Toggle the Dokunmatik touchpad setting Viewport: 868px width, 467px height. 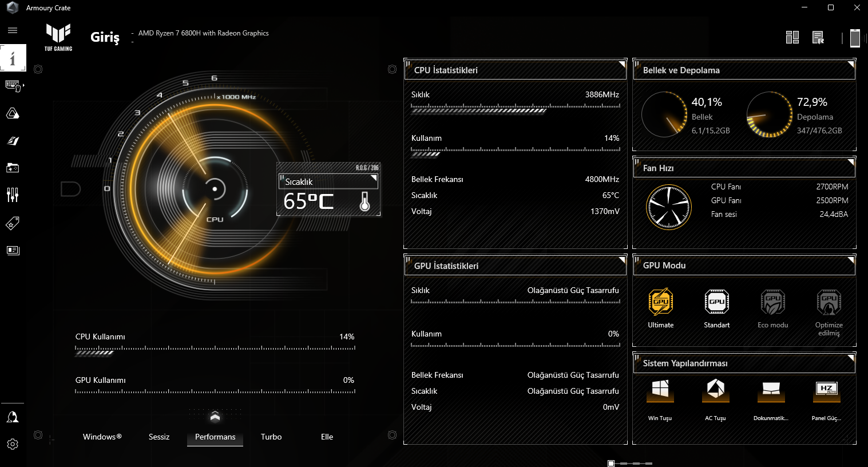(771, 390)
